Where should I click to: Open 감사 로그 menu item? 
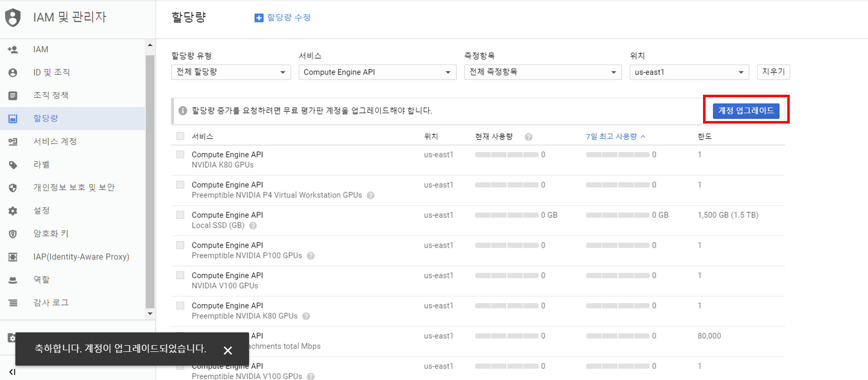tap(72, 303)
